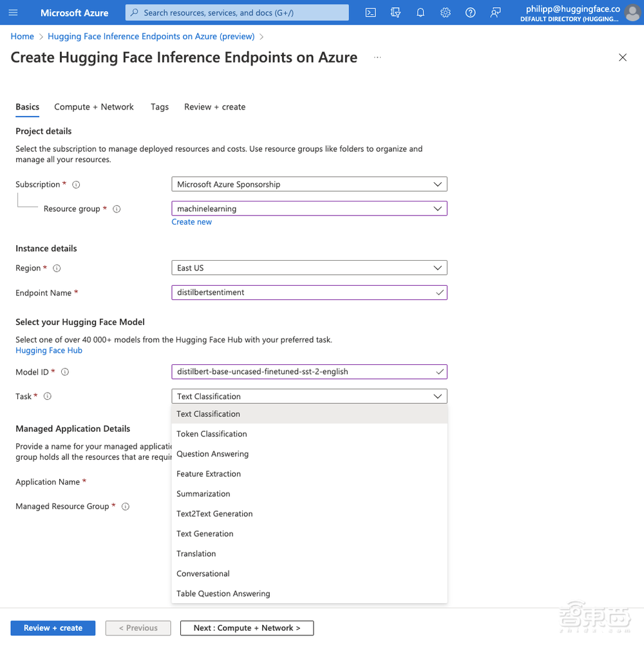
Task: Click the Review + create button
Action: pos(53,628)
